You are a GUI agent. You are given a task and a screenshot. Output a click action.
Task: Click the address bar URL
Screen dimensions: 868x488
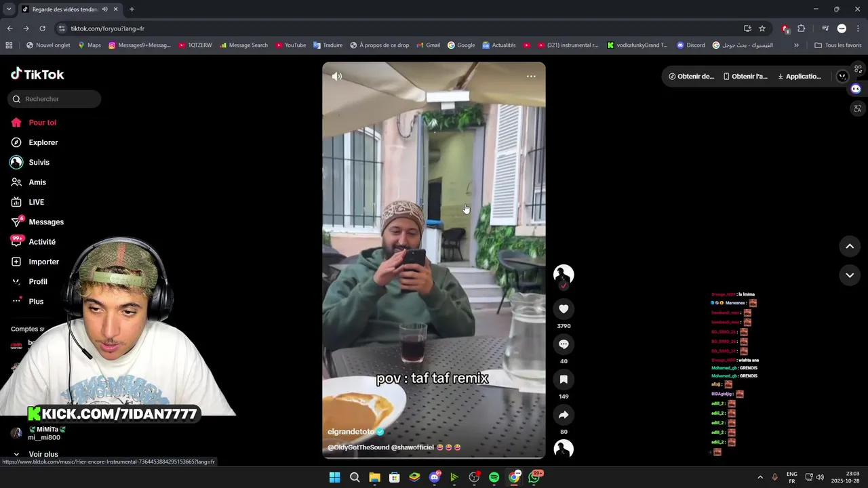[108, 28]
